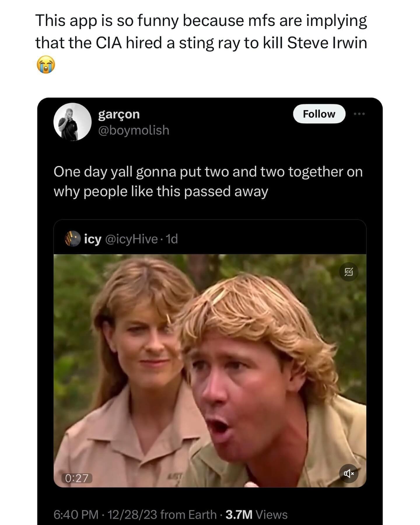Open the 'One day yall gonna' post text

(208, 181)
